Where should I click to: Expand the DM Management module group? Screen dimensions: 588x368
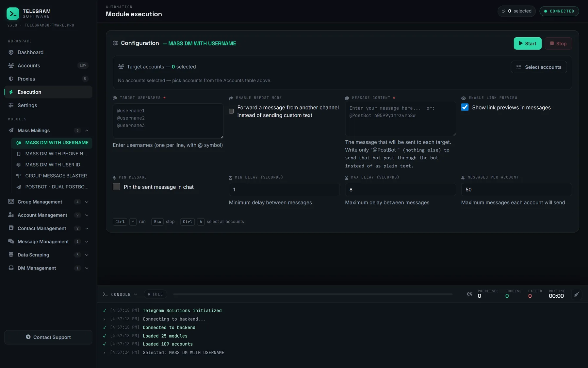click(87, 268)
